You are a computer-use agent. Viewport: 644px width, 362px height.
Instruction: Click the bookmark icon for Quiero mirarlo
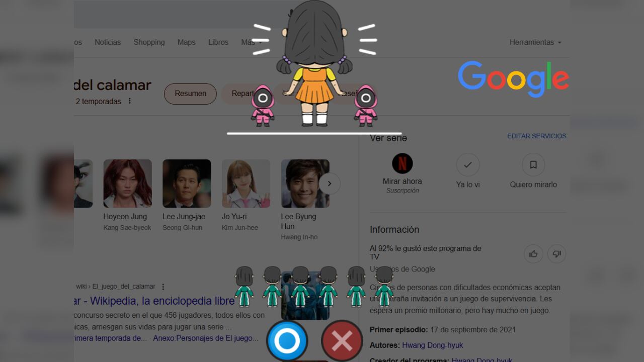(533, 164)
